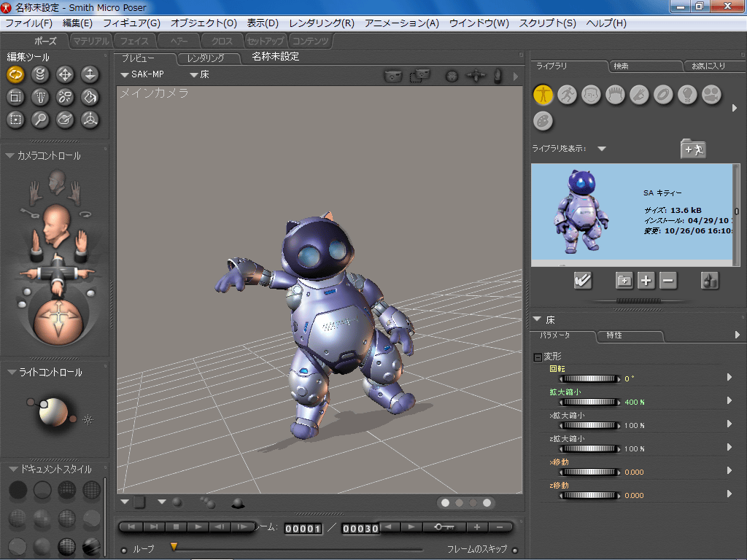The image size is (747, 560).
Task: Open the 床 dropdown in the parameters panel
Action: pos(538,319)
